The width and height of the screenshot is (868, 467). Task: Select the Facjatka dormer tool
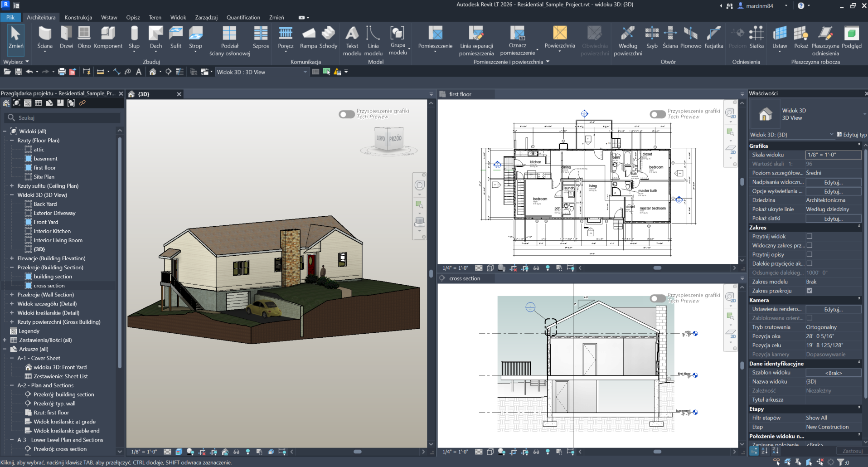(x=714, y=37)
